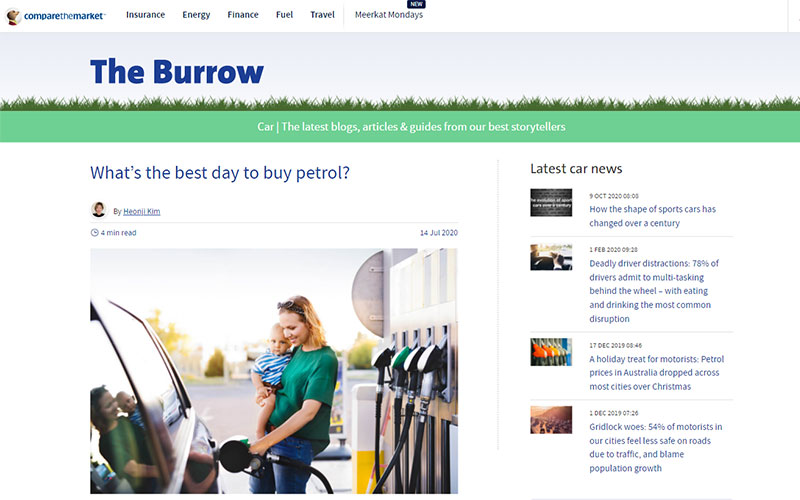Viewport: 800px width, 500px height.
Task: Click the 1 FEB 2020 timestamp
Action: click(613, 250)
